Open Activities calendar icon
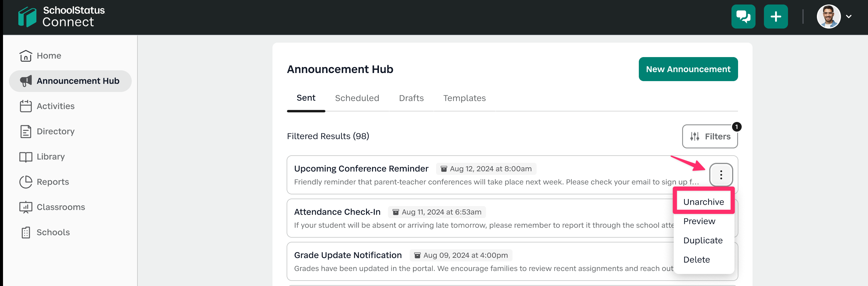 [26, 106]
